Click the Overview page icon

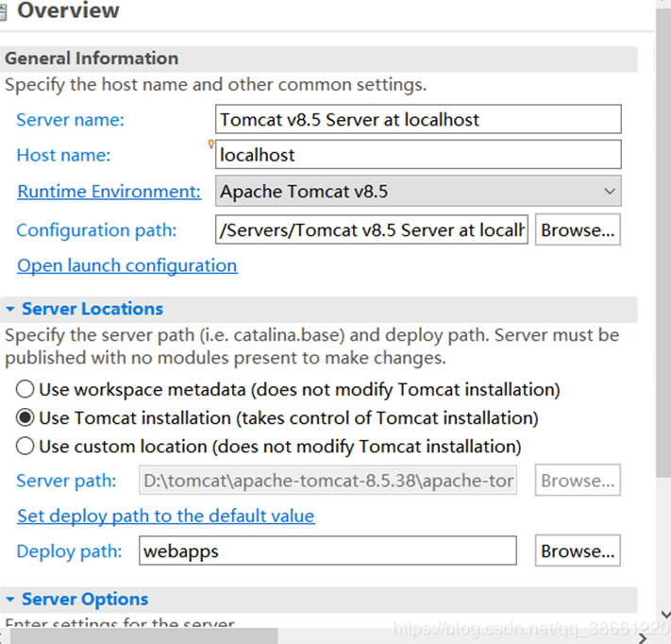[x=3, y=12]
